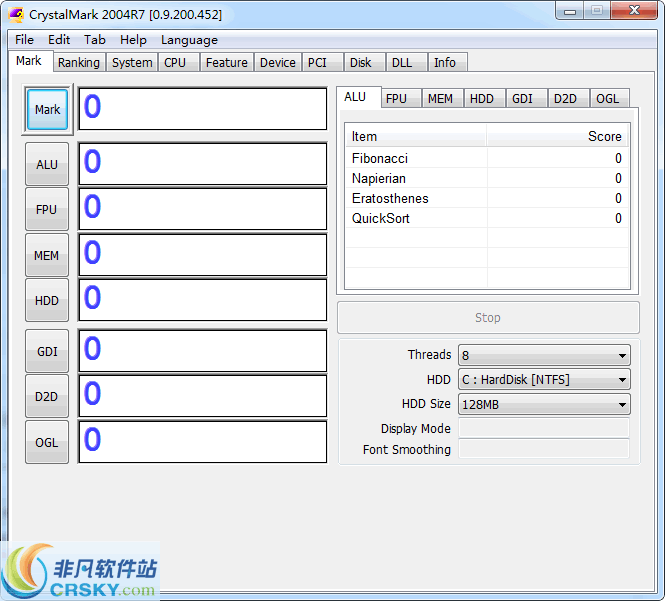Switch to the Device tab
665x601 pixels.
278,62
